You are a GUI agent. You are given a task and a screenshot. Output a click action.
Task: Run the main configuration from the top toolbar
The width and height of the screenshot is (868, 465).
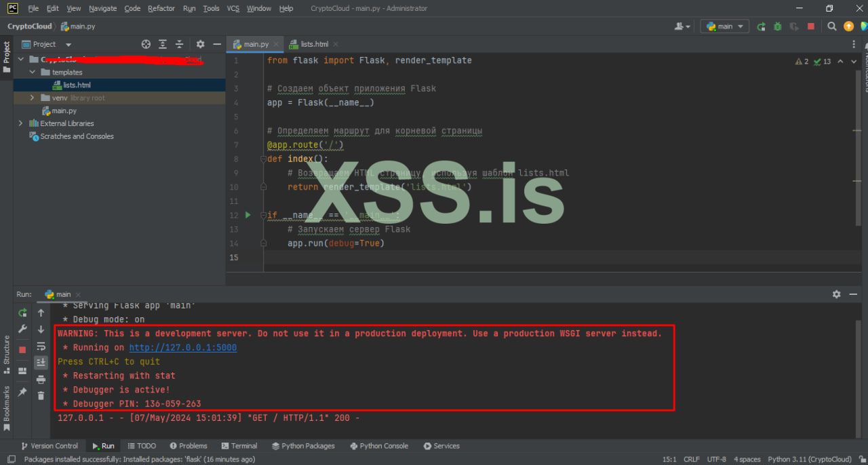pos(761,26)
